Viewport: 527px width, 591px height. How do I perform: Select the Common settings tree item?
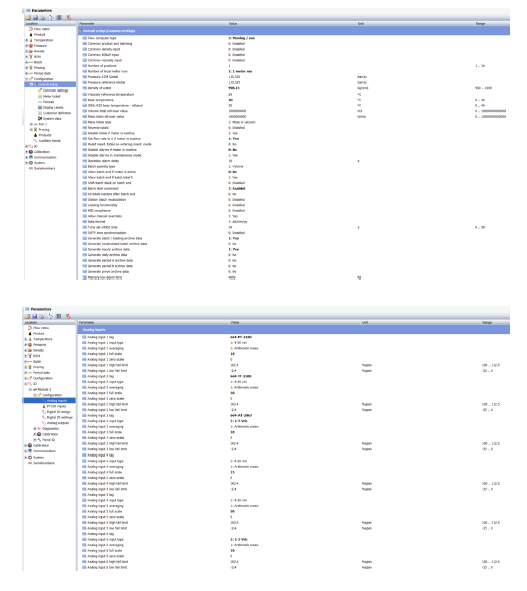pos(55,90)
